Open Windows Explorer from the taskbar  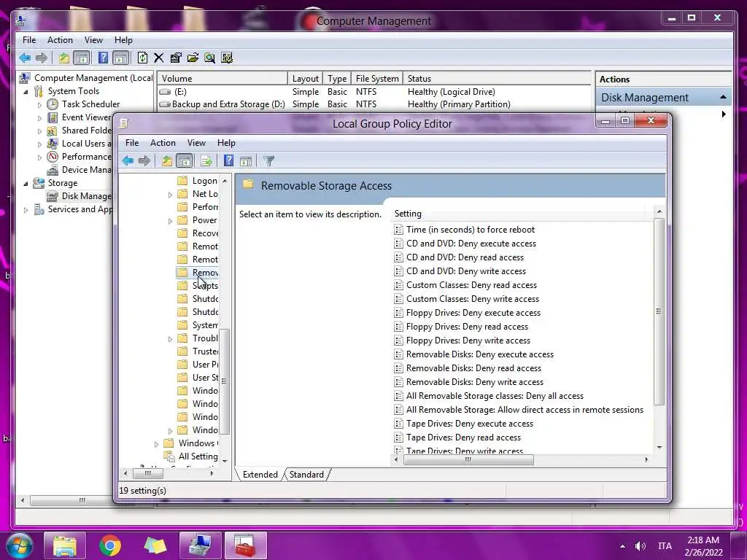coord(65,545)
